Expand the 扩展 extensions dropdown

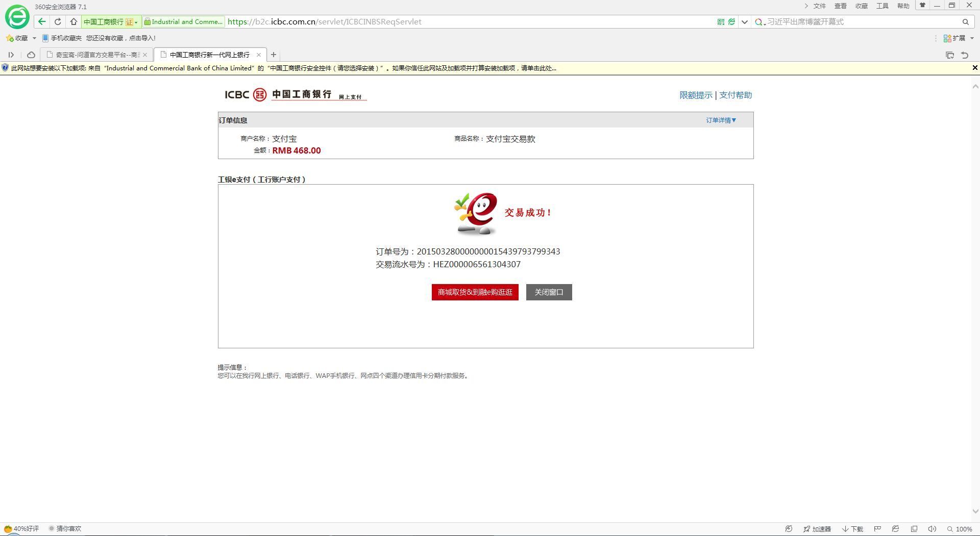coord(959,38)
